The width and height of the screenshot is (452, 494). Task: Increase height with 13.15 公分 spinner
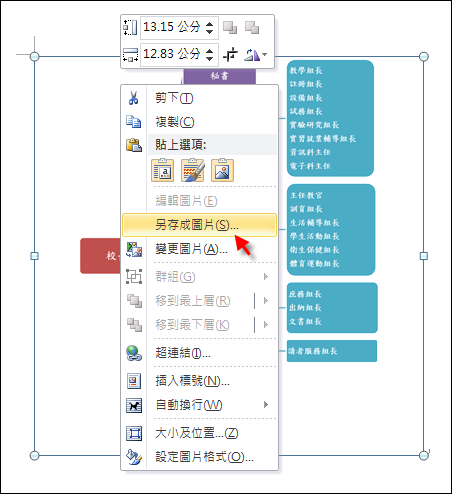[209, 24]
